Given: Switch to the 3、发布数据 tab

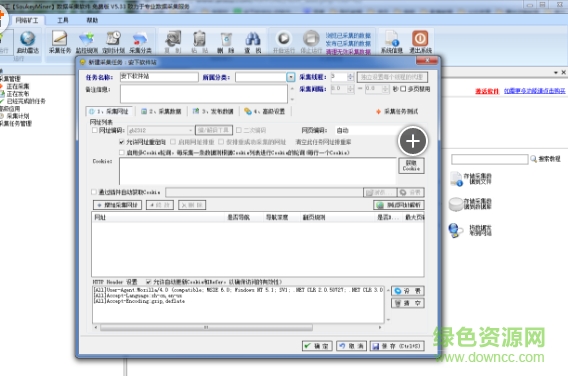Looking at the screenshot, I should tap(213, 112).
